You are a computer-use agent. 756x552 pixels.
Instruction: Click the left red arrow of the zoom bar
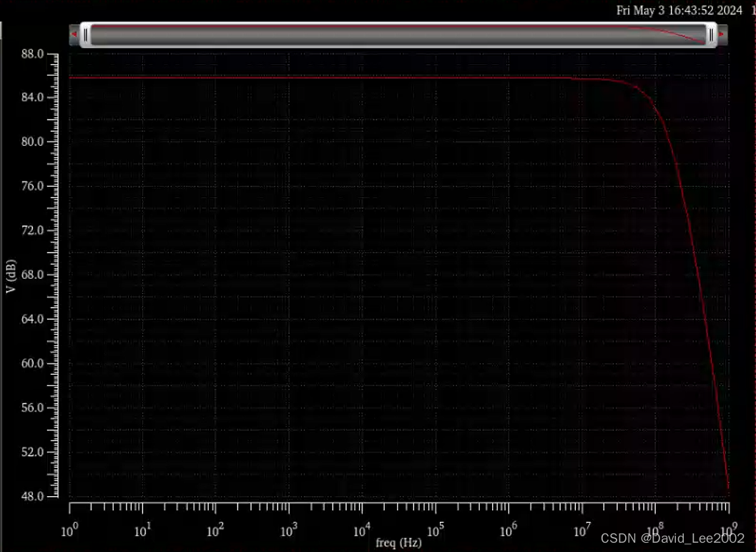(74, 34)
